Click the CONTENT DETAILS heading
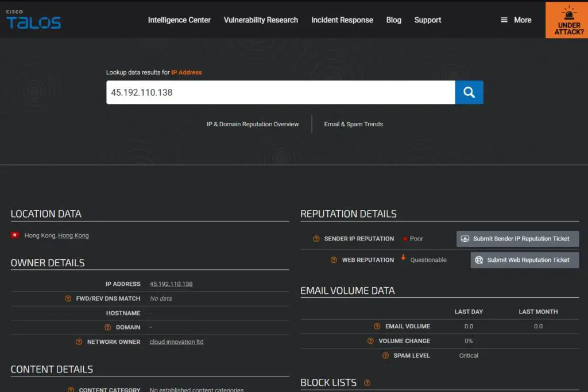 click(x=52, y=370)
